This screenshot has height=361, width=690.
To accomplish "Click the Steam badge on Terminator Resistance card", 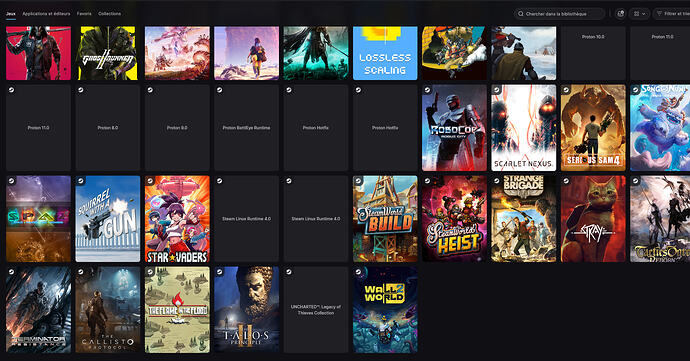I will click(11, 272).
